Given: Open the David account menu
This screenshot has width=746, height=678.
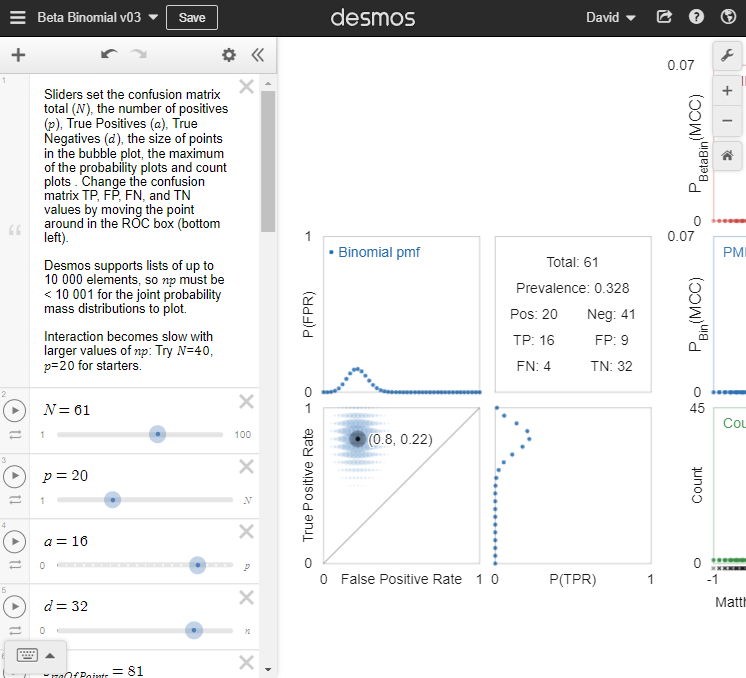Looking at the screenshot, I should (x=610, y=18).
